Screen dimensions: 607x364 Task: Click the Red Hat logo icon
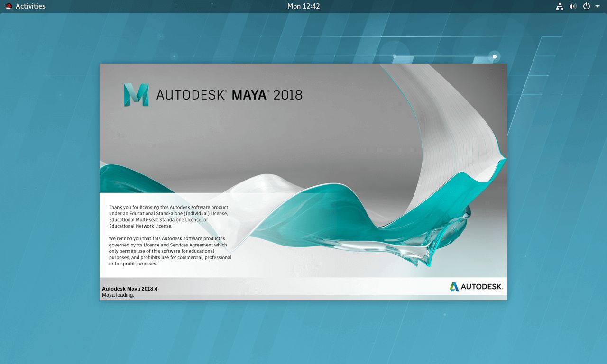click(9, 6)
